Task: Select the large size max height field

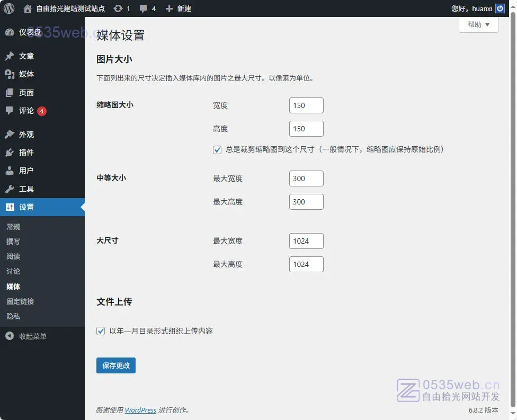Action: 306,264
